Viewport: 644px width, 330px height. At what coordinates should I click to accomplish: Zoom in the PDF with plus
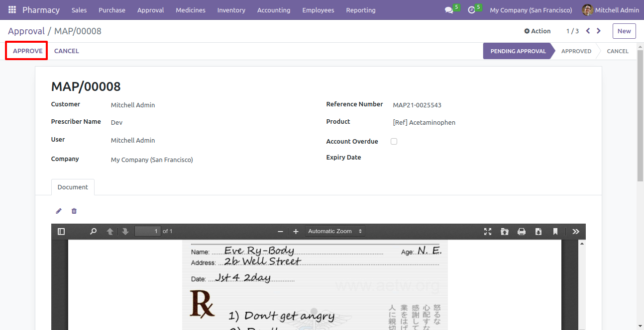click(296, 232)
